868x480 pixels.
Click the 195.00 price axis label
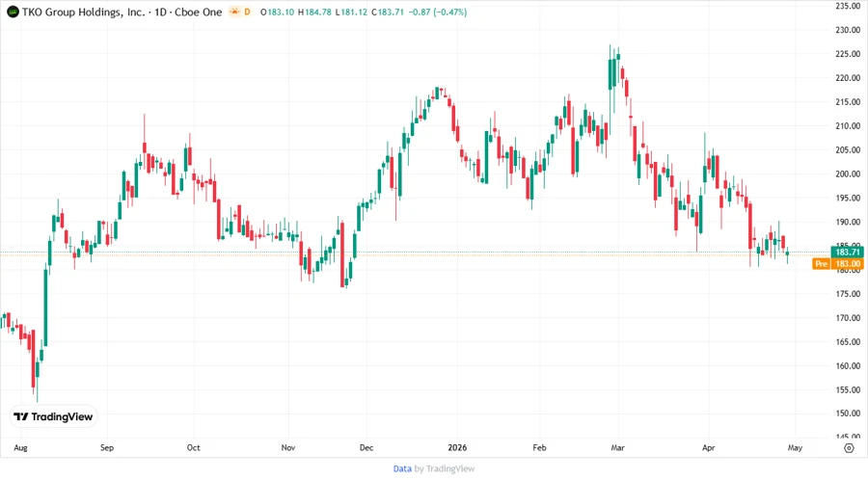848,198
